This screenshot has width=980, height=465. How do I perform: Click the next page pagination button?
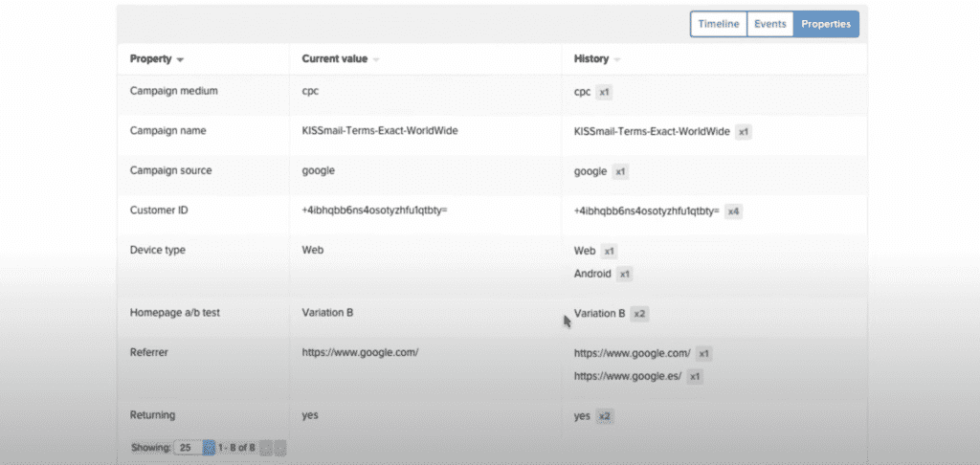[x=280, y=447]
